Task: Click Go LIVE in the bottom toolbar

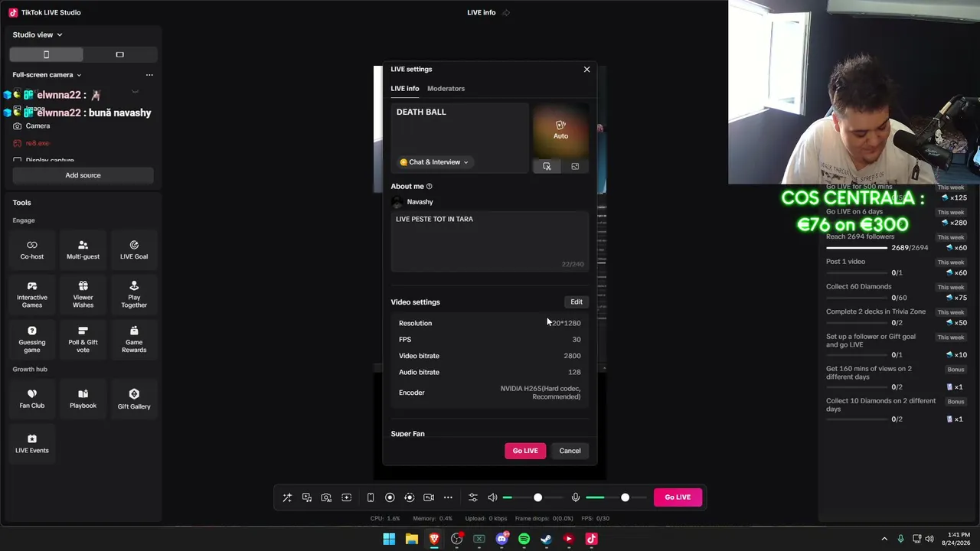Action: 678,497
